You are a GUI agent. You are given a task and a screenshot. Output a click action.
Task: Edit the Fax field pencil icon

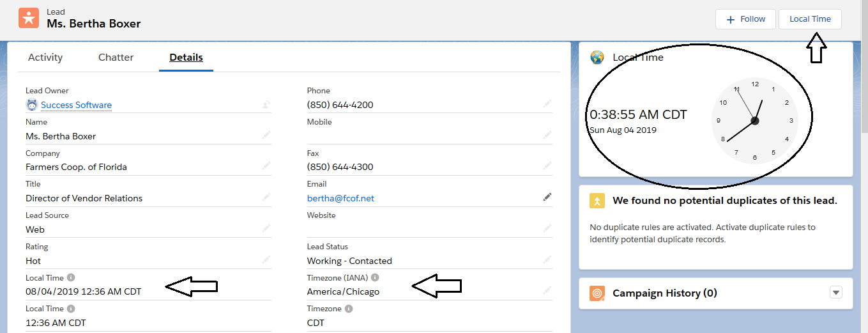[x=547, y=166]
